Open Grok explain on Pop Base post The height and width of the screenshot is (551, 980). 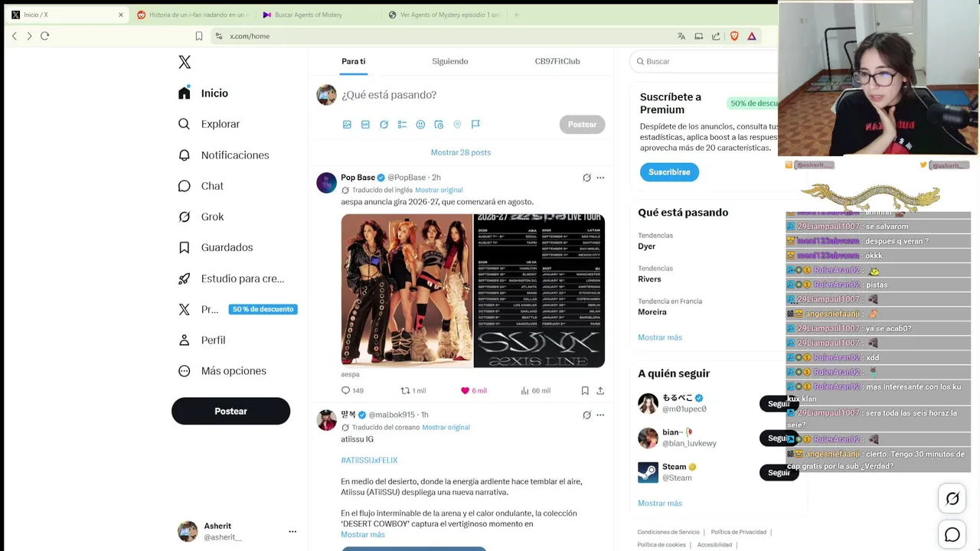coord(586,178)
